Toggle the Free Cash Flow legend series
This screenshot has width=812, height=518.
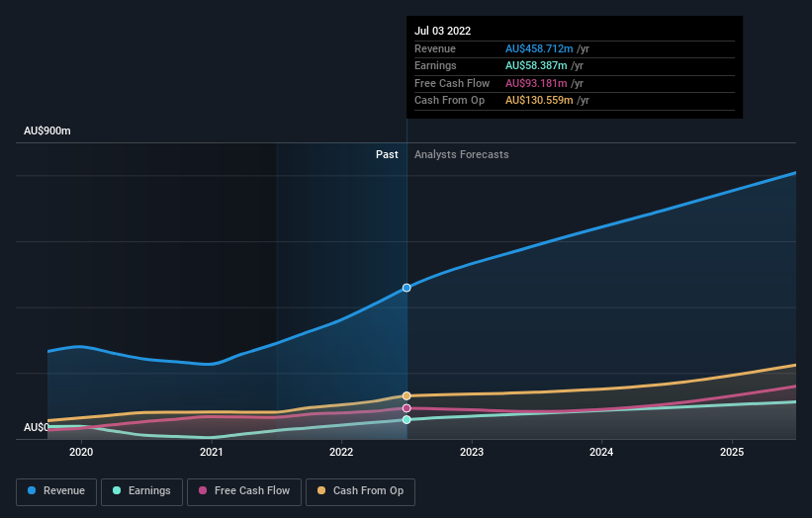click(244, 491)
